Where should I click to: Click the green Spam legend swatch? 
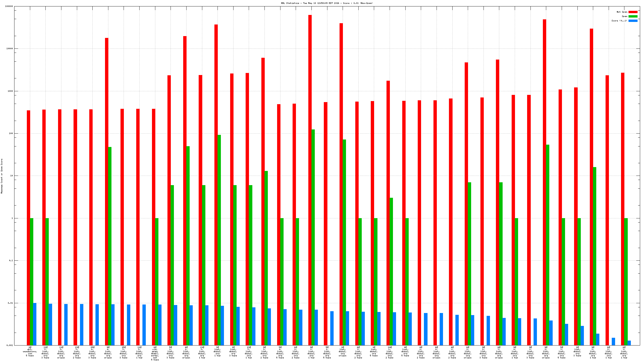click(x=633, y=16)
